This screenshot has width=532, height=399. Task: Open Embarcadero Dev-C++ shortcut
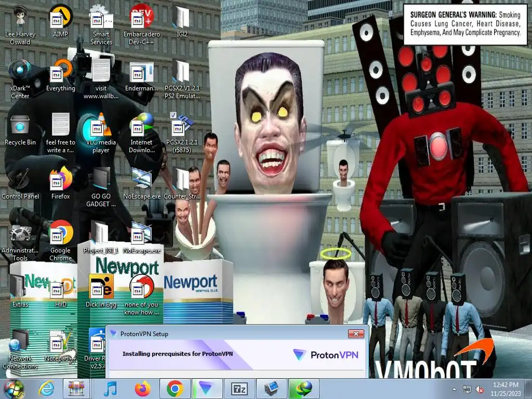141,25
